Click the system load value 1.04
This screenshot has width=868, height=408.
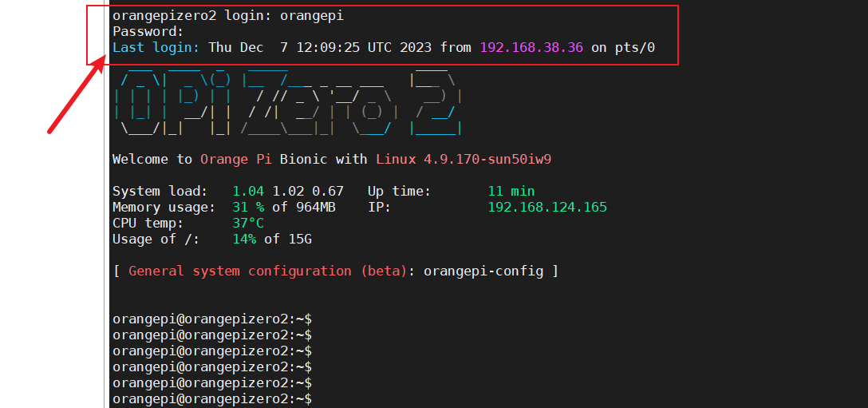coord(249,192)
